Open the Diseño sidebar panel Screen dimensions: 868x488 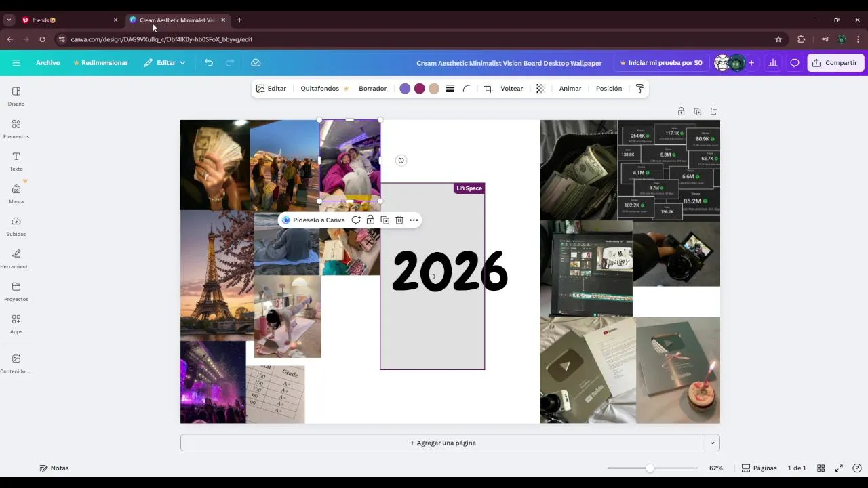(x=16, y=96)
